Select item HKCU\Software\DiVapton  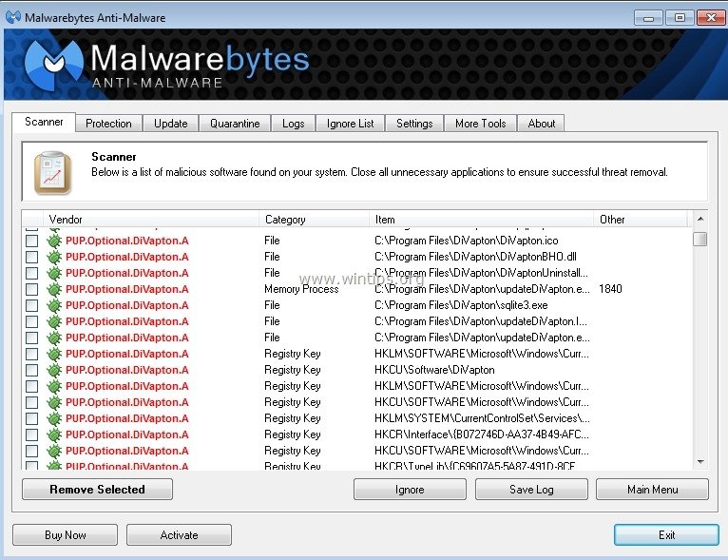click(434, 370)
